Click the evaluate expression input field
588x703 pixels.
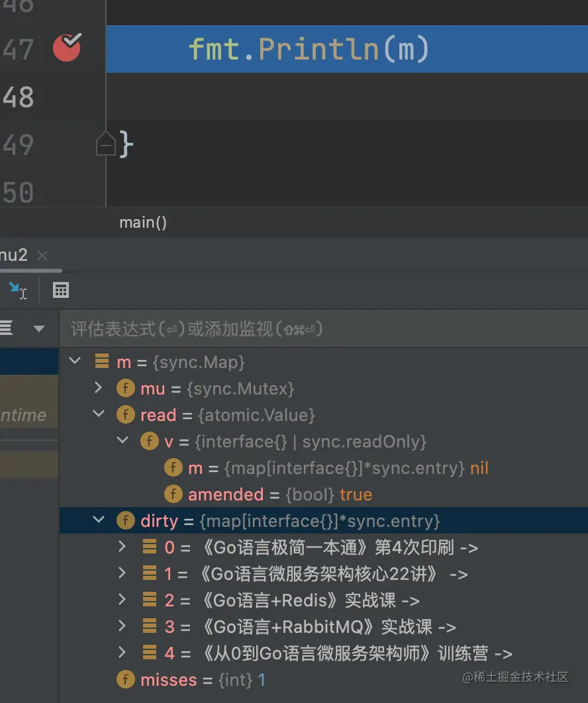[323, 329]
